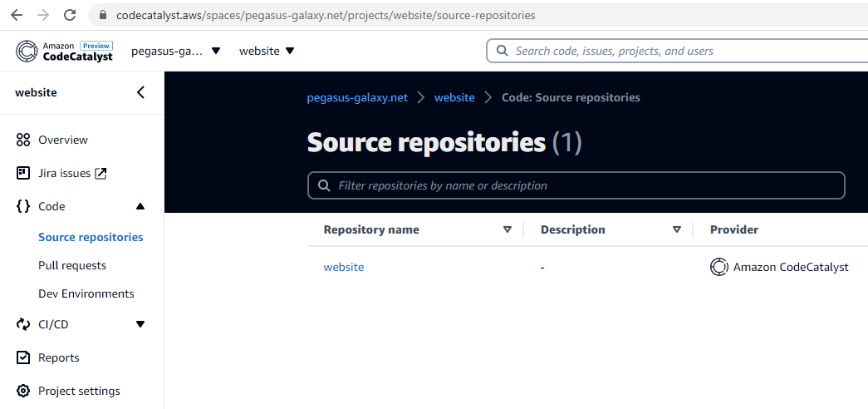The image size is (868, 409).
Task: Open the website repository link
Action: (x=344, y=267)
